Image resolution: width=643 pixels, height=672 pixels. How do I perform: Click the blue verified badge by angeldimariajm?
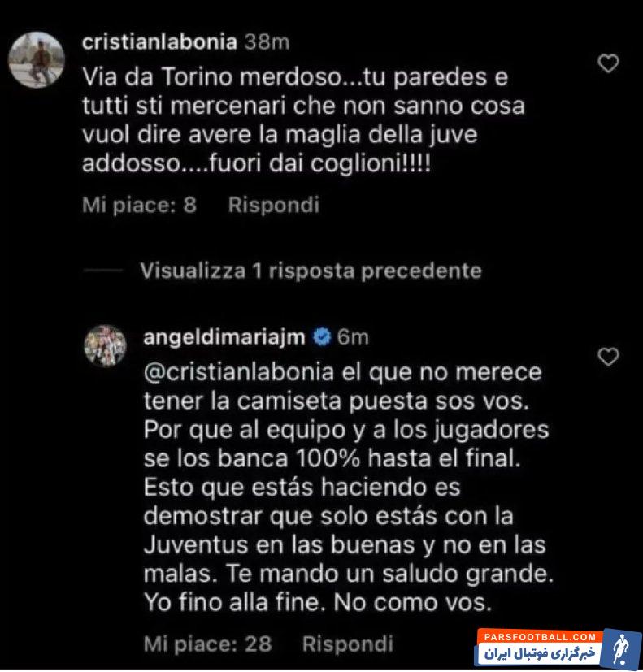point(323,337)
